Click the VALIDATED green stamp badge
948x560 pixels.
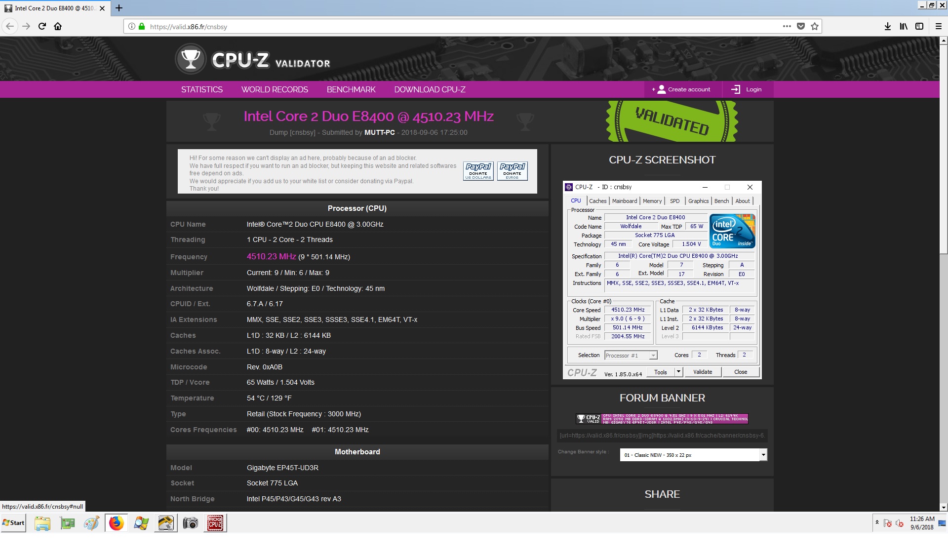click(x=672, y=121)
